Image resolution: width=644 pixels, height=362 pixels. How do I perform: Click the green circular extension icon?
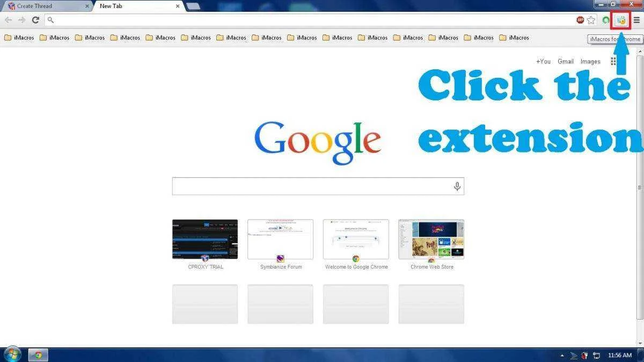click(x=605, y=20)
